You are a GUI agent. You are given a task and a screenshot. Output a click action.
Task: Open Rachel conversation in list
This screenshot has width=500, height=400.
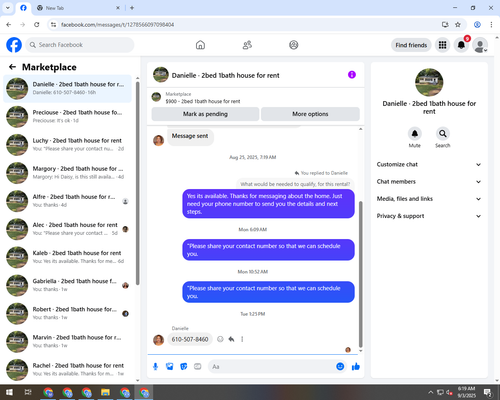pyautogui.click(x=67, y=370)
